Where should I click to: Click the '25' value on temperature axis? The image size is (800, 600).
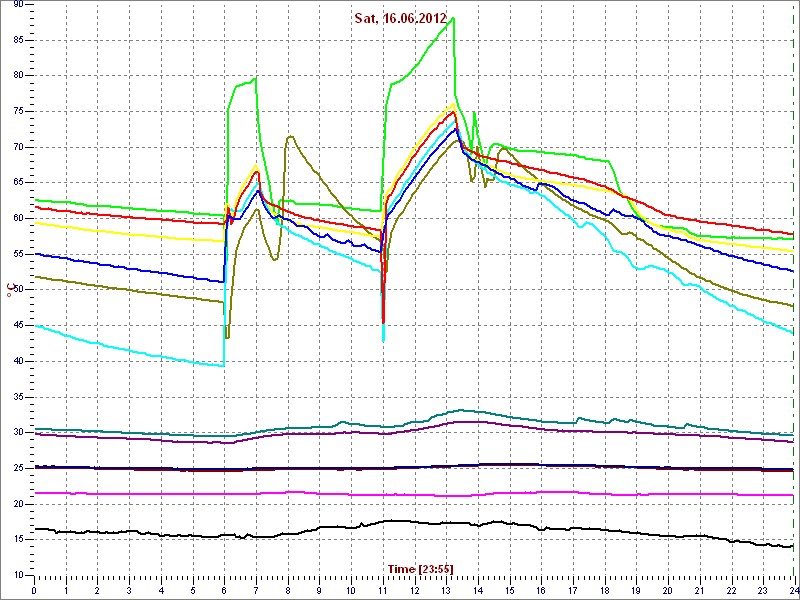point(17,468)
